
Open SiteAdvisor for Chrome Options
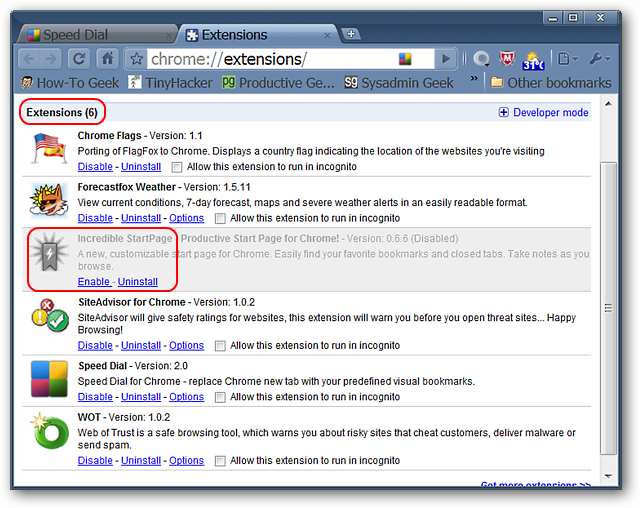(187, 346)
